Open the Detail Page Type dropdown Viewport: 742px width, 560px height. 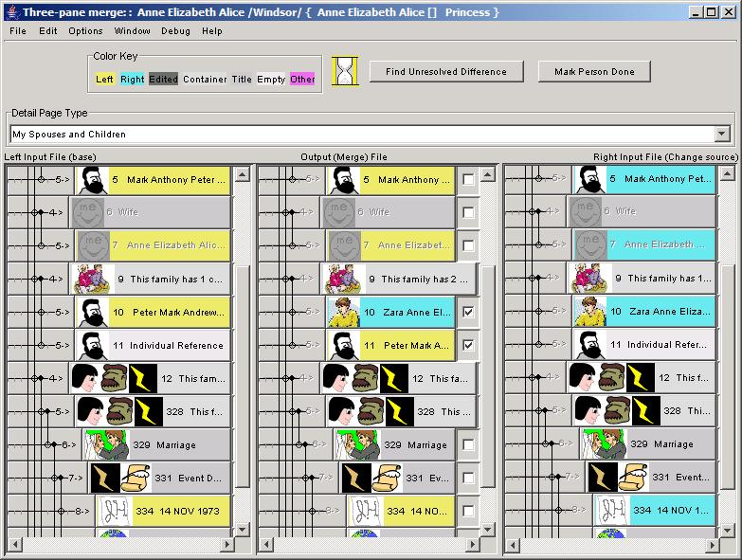pos(722,135)
